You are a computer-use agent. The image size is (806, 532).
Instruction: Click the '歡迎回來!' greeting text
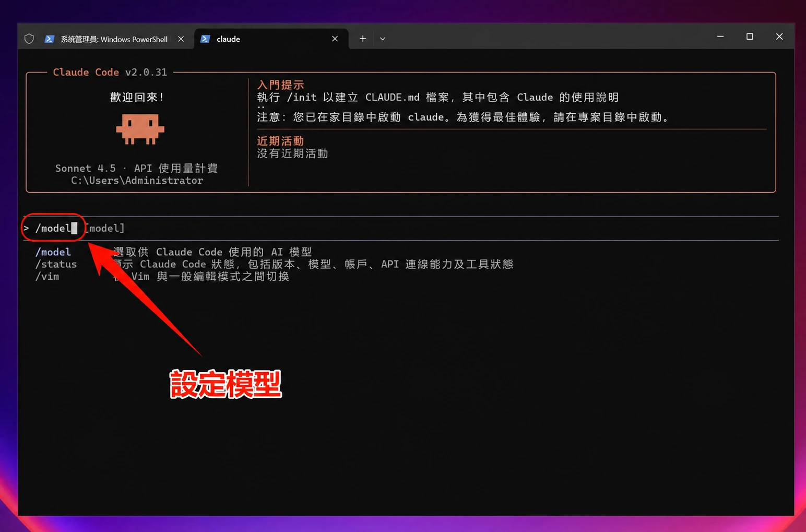tap(137, 97)
